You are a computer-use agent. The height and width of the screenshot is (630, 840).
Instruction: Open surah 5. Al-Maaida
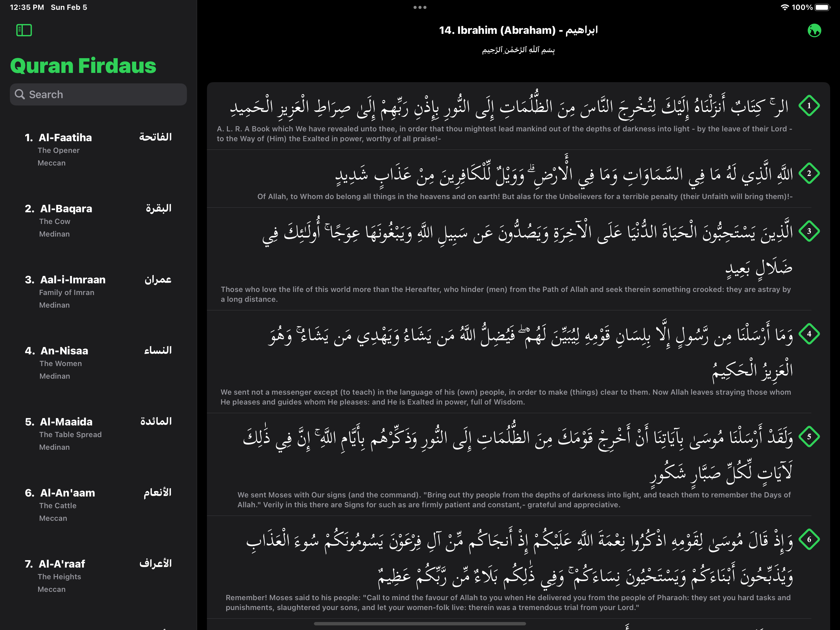[98, 434]
